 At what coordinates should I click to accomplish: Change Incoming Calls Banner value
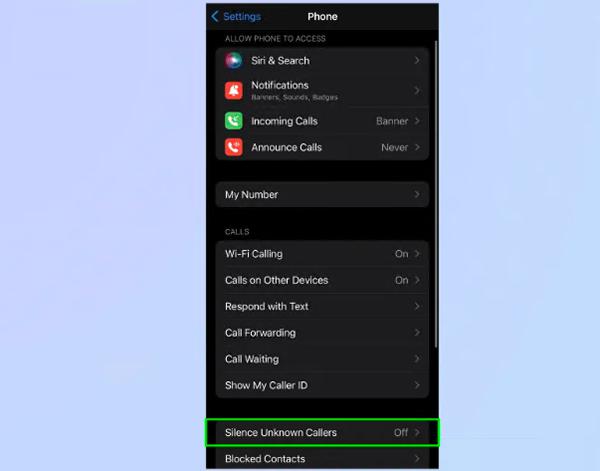pyautogui.click(x=392, y=121)
